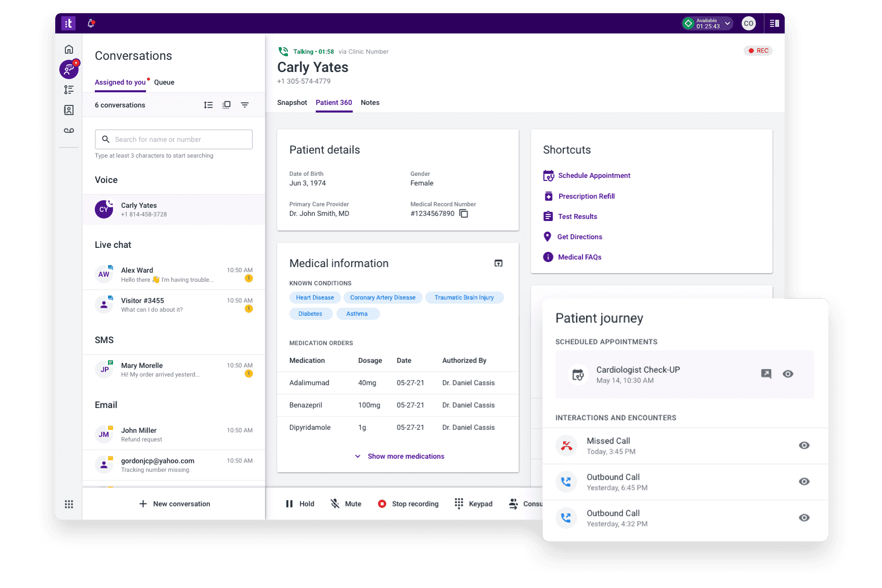Open the Keypad

coord(473,504)
